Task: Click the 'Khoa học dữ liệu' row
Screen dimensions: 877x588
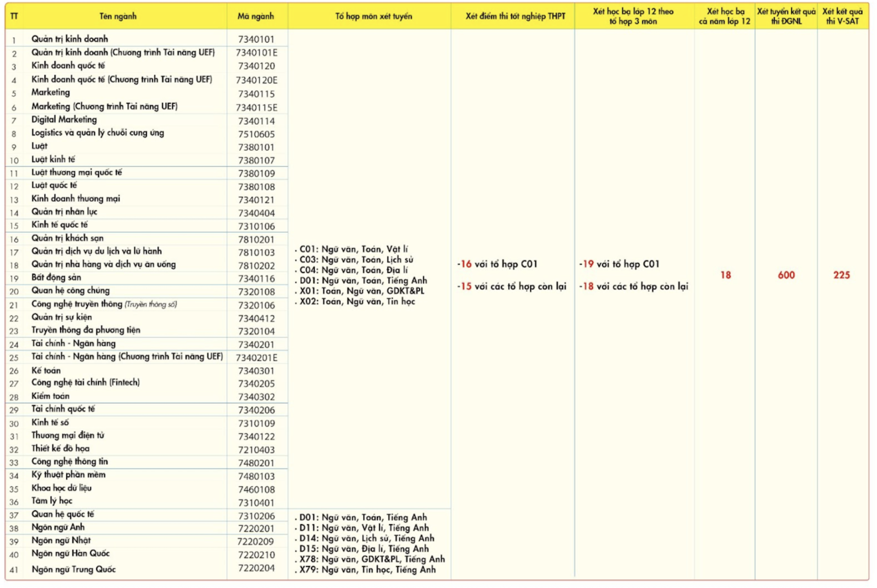Action: click(x=61, y=488)
